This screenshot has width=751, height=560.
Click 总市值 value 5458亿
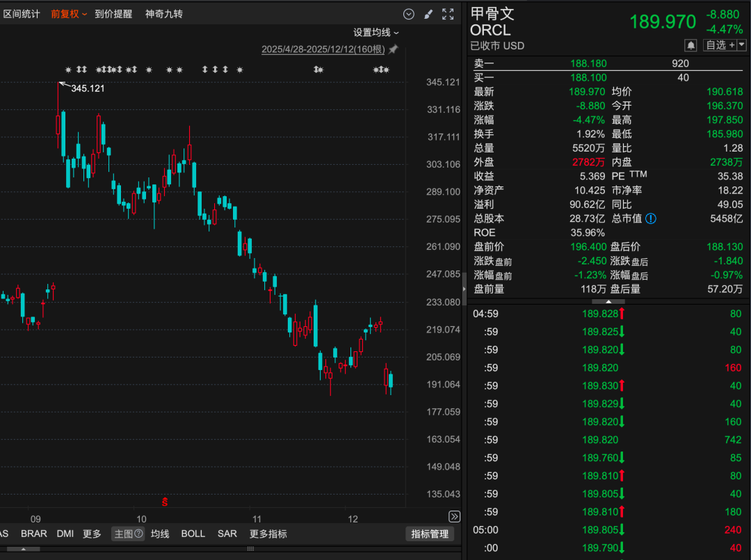coord(727,219)
